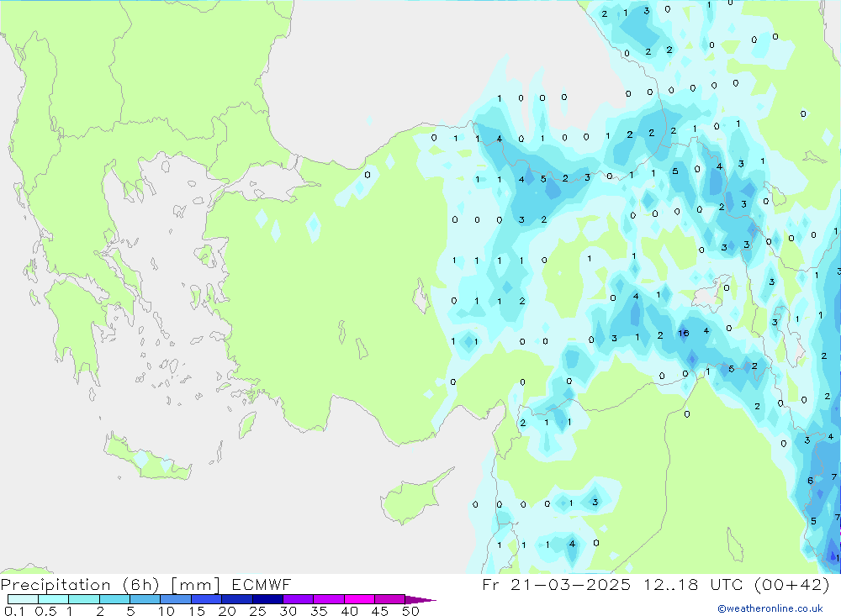The height and width of the screenshot is (616, 841).
Task: Click the legend swatch for 0.5–1 mm
Action: 54,599
